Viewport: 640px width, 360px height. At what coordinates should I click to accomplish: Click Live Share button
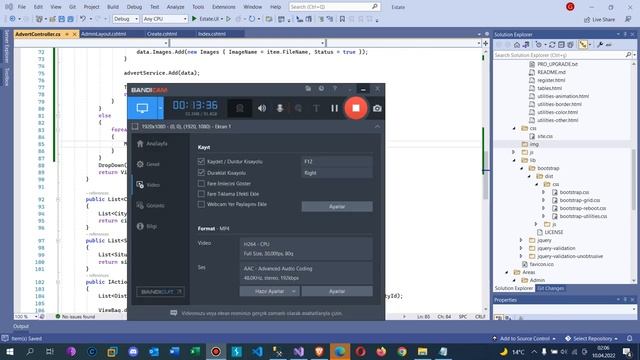coord(599,19)
